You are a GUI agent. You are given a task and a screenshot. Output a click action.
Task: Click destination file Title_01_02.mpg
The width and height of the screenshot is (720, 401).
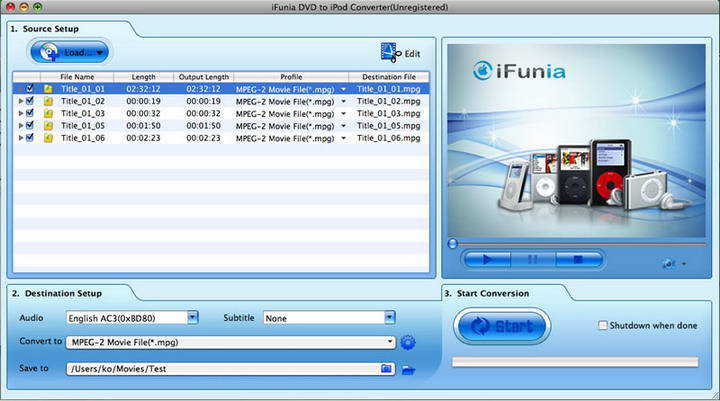pyautogui.click(x=388, y=101)
